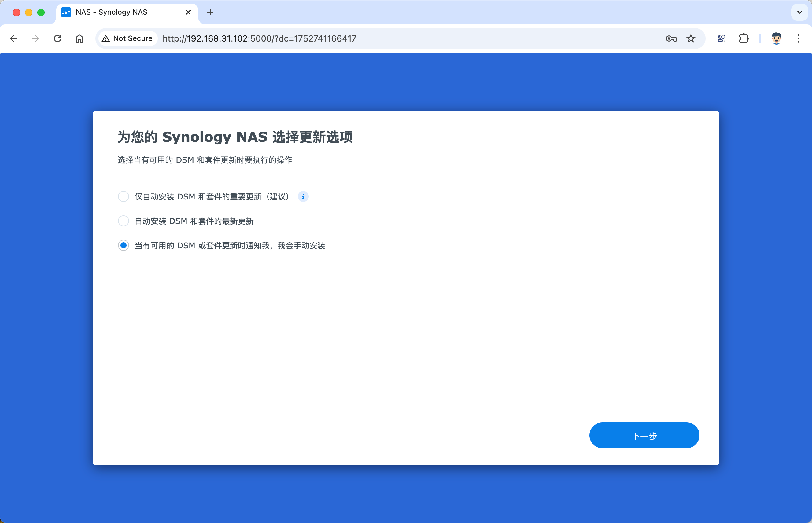
Task: Focus the address bar URL
Action: tap(259, 39)
